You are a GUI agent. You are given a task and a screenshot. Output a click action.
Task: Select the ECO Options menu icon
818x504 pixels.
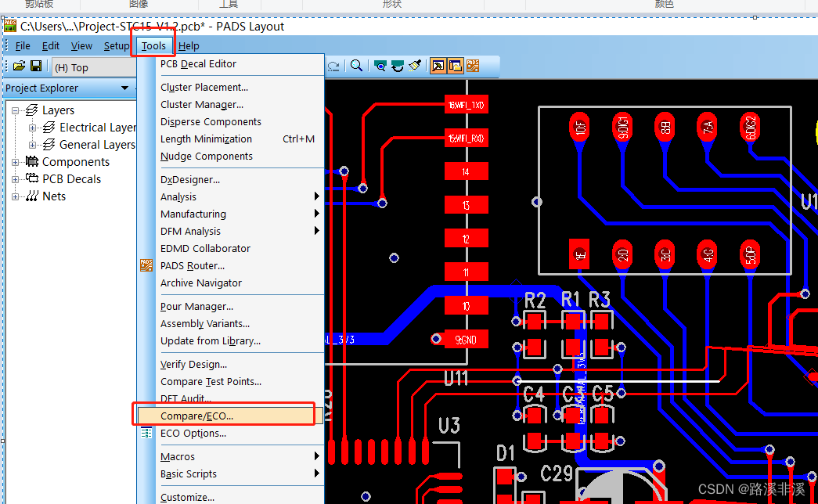tap(146, 433)
